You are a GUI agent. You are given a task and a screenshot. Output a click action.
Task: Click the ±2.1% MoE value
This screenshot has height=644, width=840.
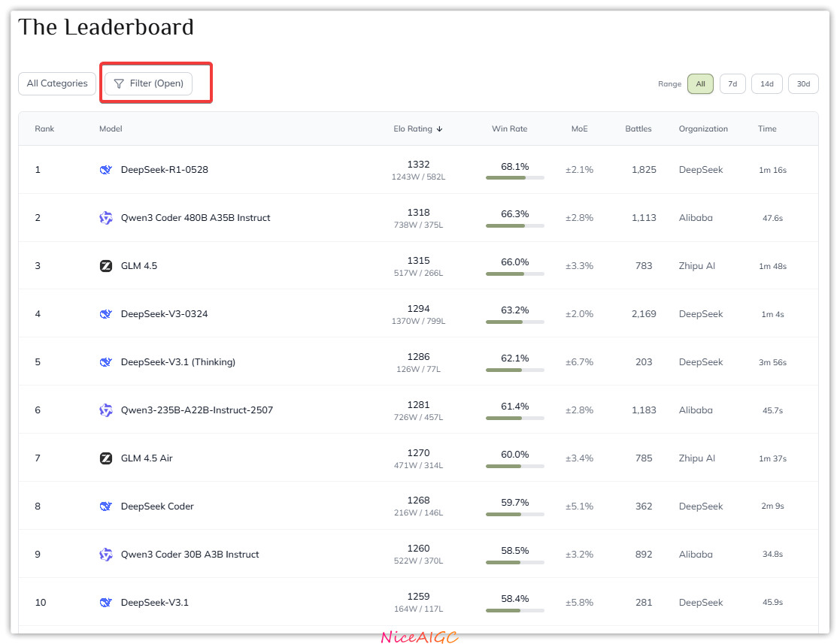(580, 170)
